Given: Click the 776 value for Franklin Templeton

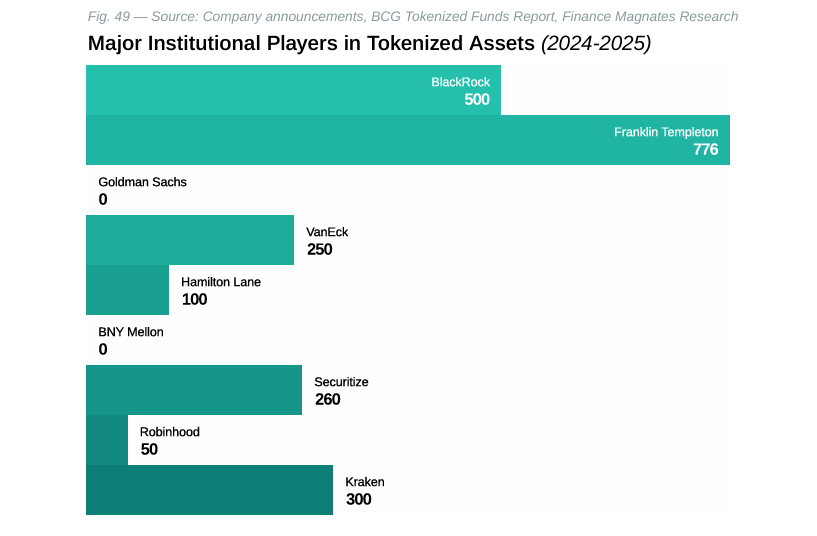Looking at the screenshot, I should pos(705,149).
